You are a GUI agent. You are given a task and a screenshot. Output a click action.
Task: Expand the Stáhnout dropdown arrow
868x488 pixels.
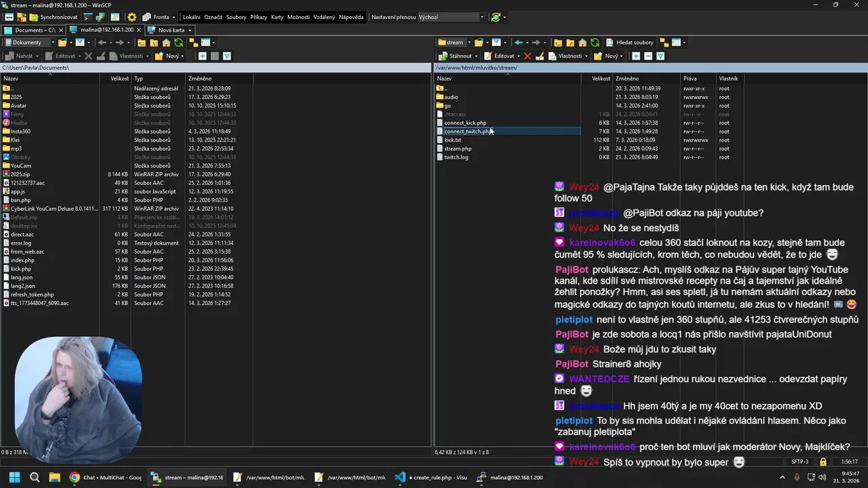[x=476, y=56]
